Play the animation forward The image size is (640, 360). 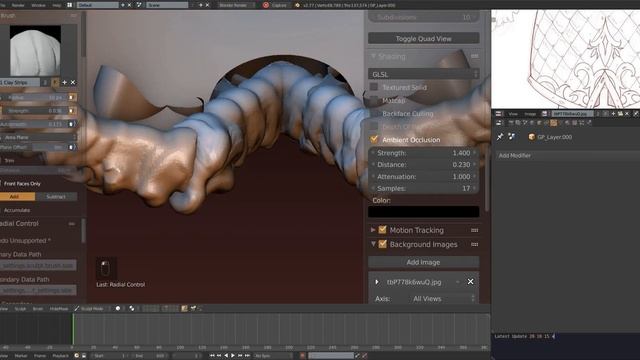click(233, 356)
